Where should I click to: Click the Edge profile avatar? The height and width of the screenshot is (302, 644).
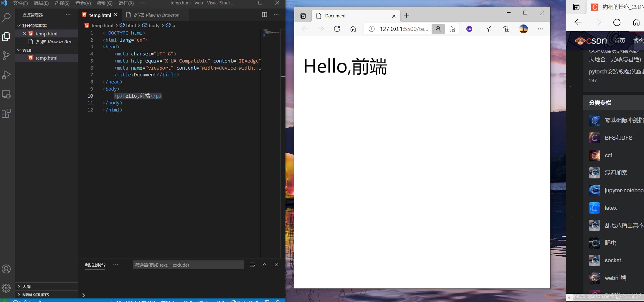[x=524, y=29]
